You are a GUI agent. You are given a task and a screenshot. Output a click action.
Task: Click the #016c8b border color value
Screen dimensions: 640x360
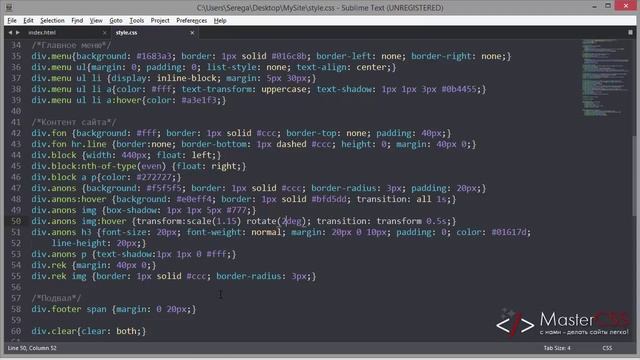click(x=289, y=56)
